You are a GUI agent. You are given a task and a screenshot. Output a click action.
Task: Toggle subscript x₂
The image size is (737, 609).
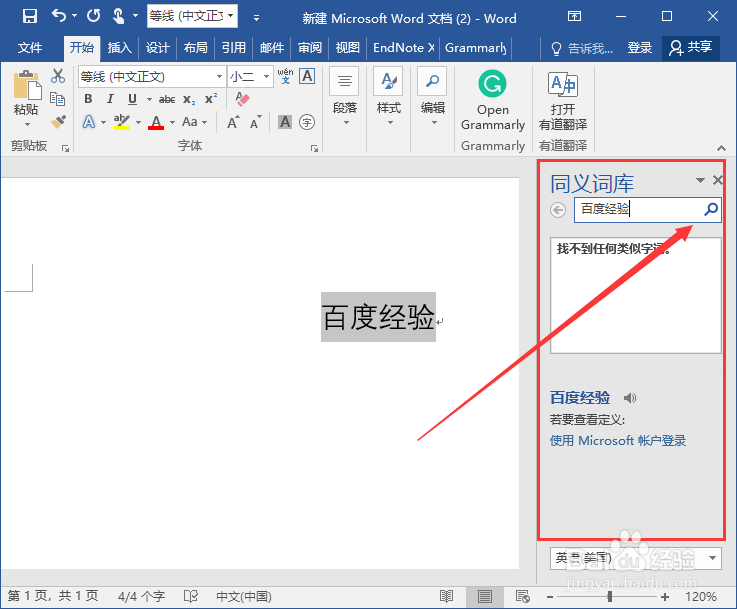coord(189,99)
